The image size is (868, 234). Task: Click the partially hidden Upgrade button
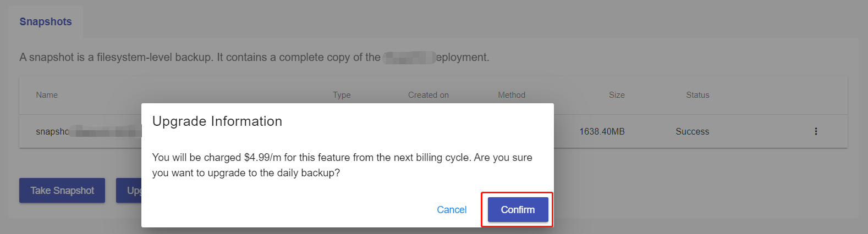click(x=129, y=191)
